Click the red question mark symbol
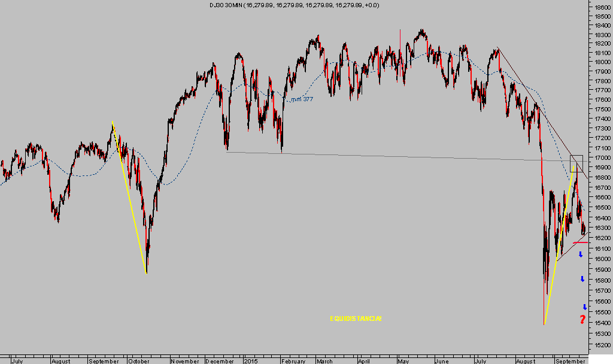 (x=582, y=319)
